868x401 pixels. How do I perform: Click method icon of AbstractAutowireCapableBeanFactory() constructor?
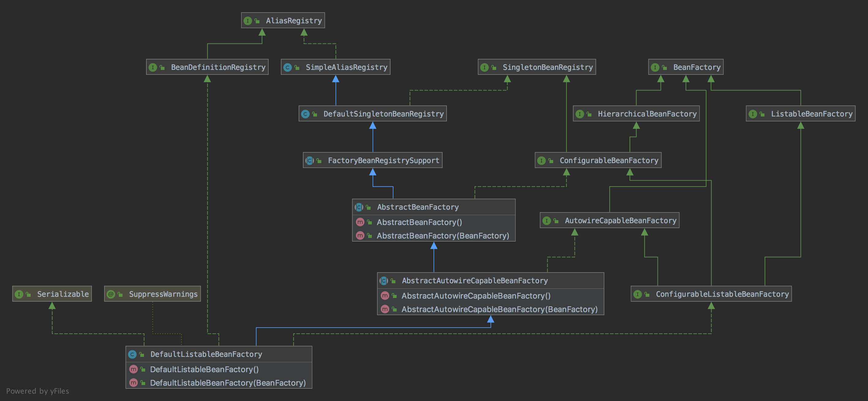pos(385,296)
